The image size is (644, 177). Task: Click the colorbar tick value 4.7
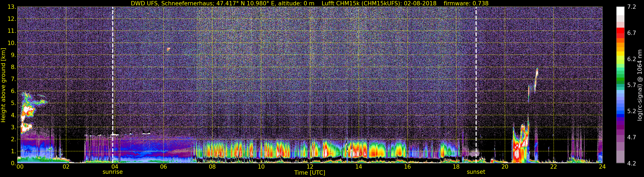632,137
